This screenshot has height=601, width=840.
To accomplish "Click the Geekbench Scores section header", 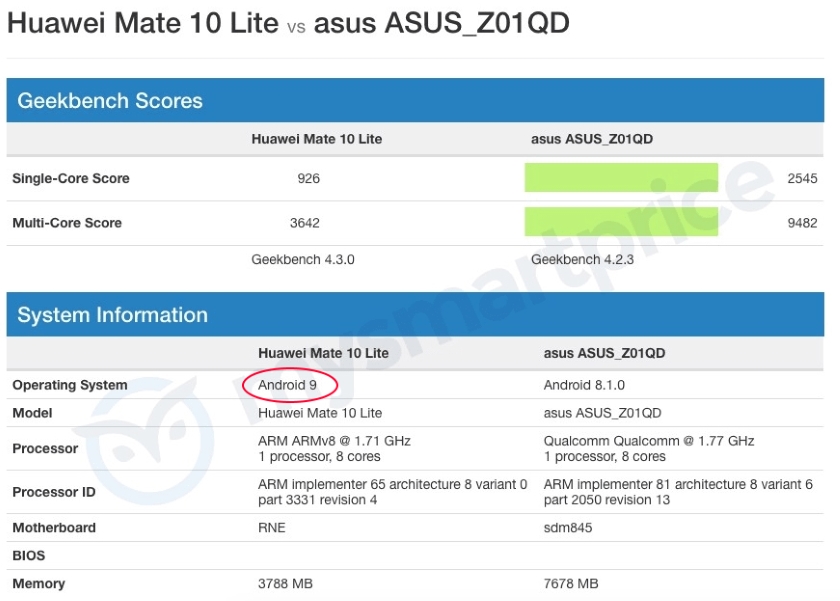I will click(x=415, y=100).
